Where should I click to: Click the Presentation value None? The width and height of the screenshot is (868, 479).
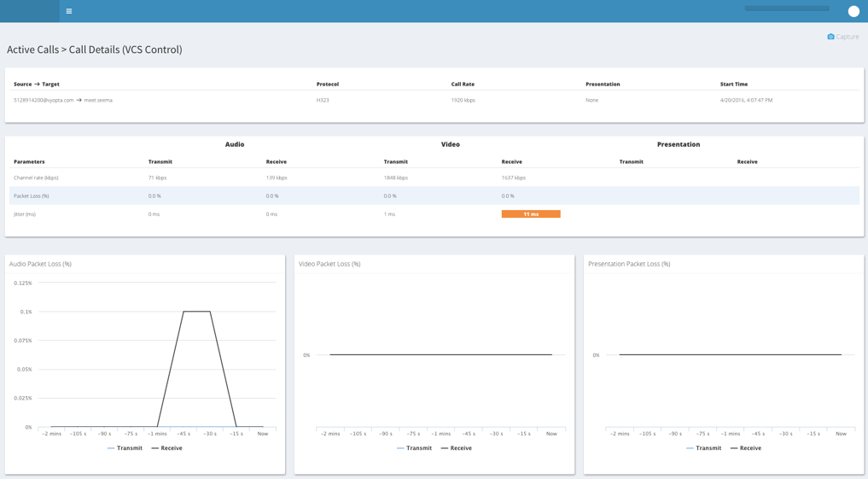coord(591,100)
